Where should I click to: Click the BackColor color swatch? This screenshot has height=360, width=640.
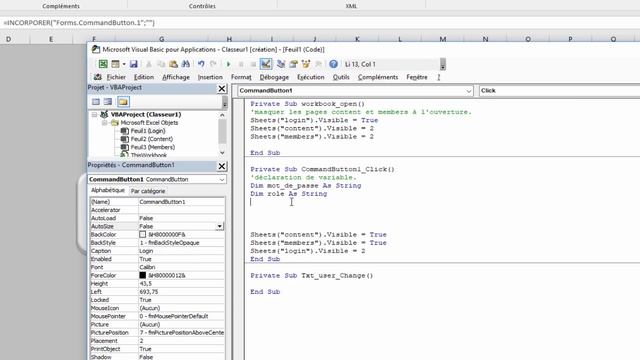tap(142, 234)
